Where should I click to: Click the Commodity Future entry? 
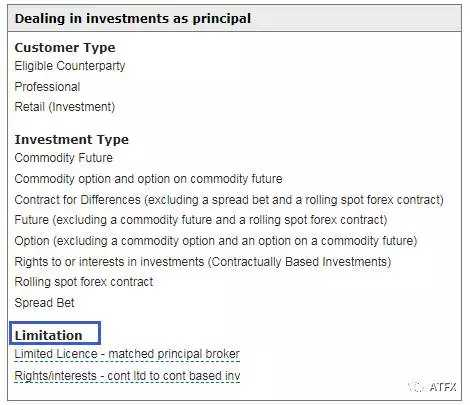point(64,158)
